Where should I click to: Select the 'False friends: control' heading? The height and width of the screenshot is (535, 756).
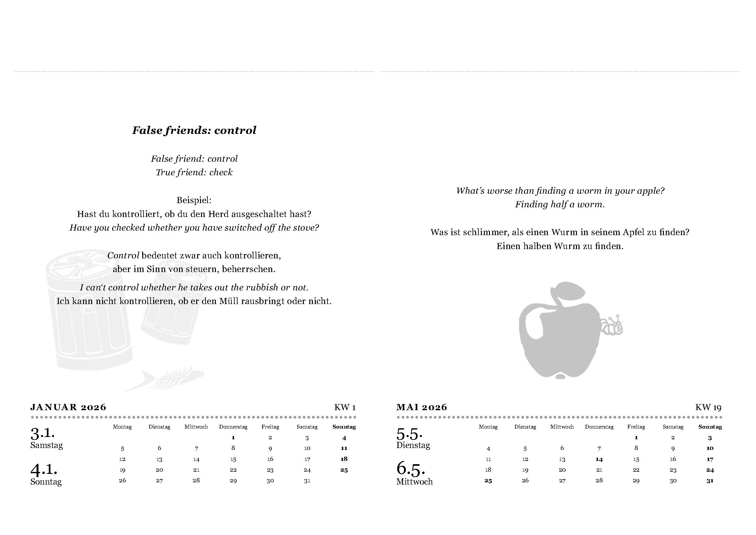click(x=194, y=130)
